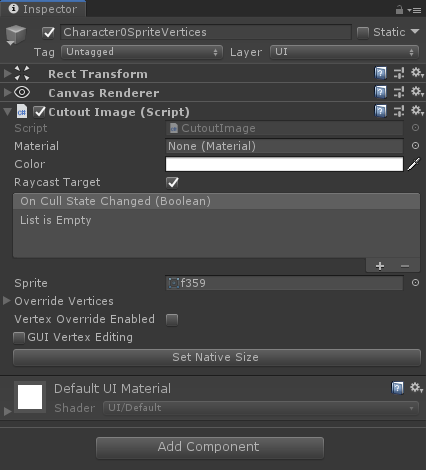
Task: Open the Material object picker
Action: pyautogui.click(x=415, y=146)
